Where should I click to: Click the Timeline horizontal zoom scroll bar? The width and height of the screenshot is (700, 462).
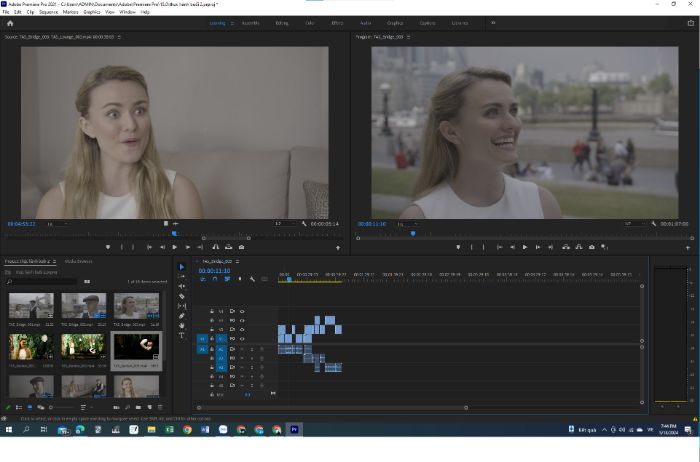333,407
